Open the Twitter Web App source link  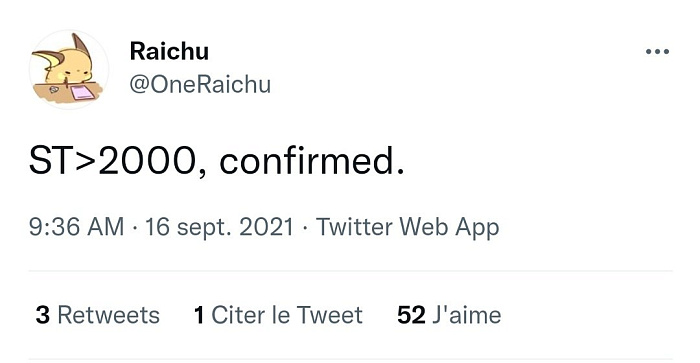(407, 227)
